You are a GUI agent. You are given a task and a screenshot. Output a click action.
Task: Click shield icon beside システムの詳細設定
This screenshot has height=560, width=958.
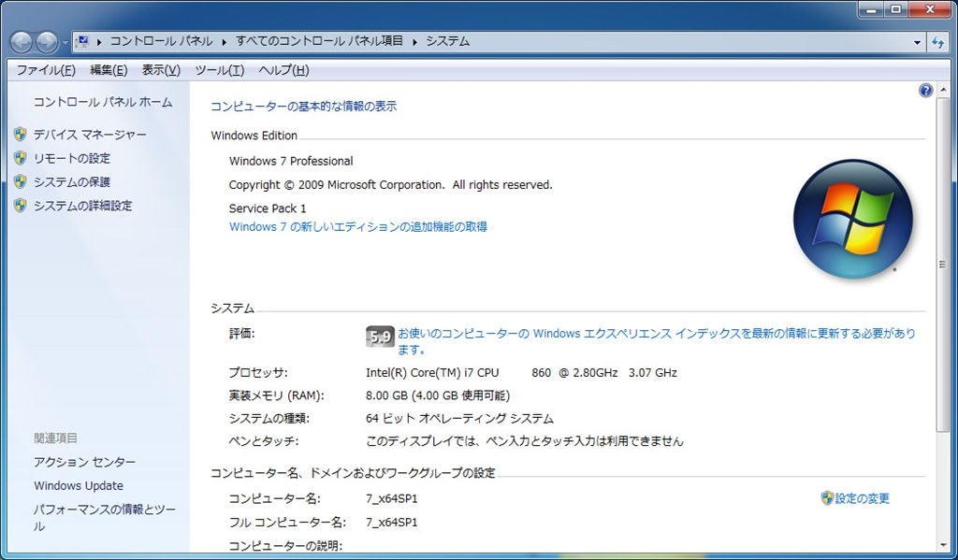(21, 206)
